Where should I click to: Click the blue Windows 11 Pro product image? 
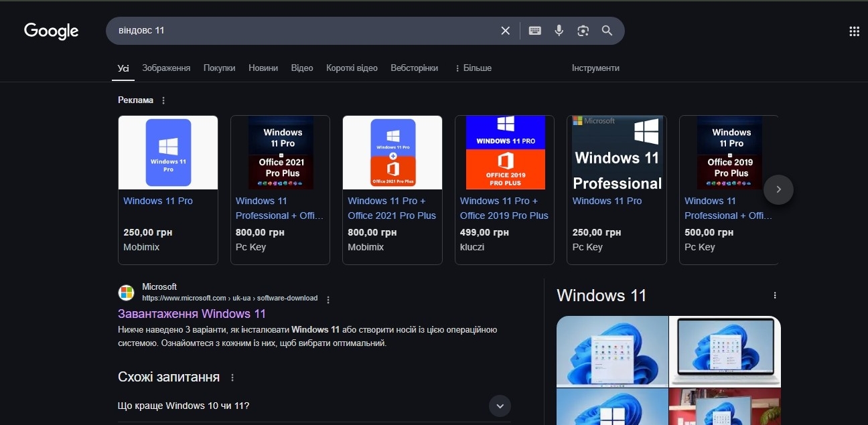tap(168, 153)
